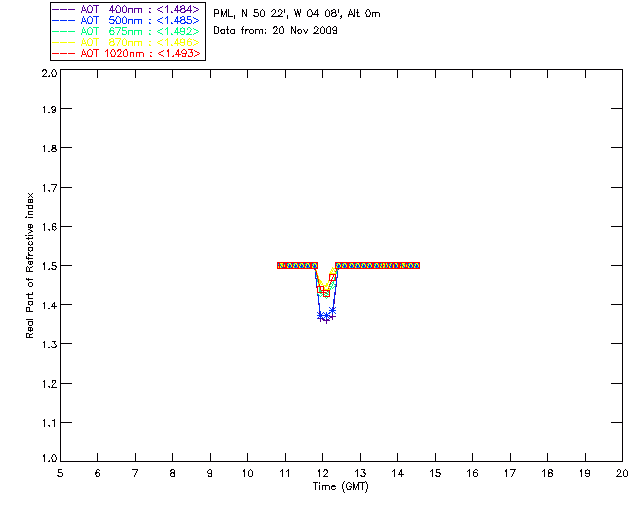The width and height of the screenshot is (640, 512).
Task: Click the lowest purple plus marker near 12 GMT
Action: click(326, 321)
